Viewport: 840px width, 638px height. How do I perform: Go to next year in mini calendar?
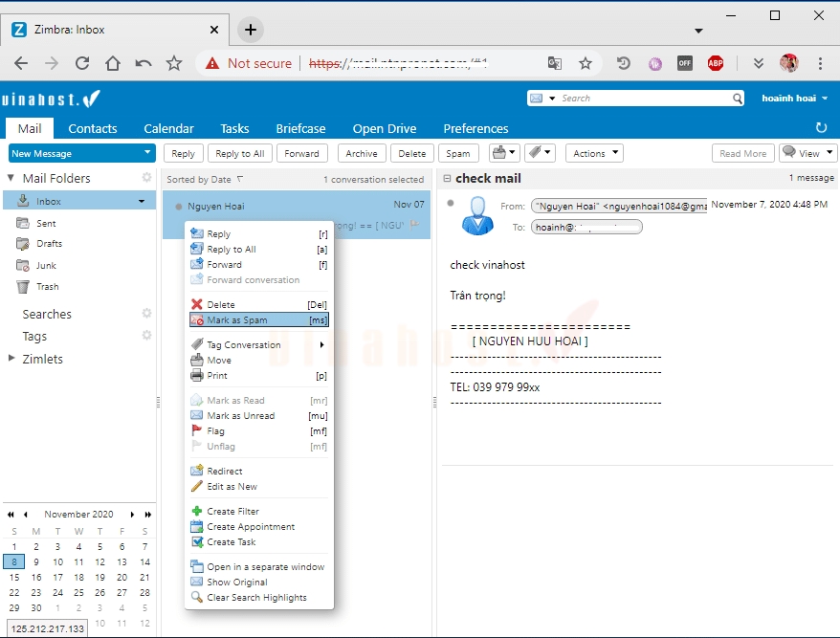click(x=148, y=515)
